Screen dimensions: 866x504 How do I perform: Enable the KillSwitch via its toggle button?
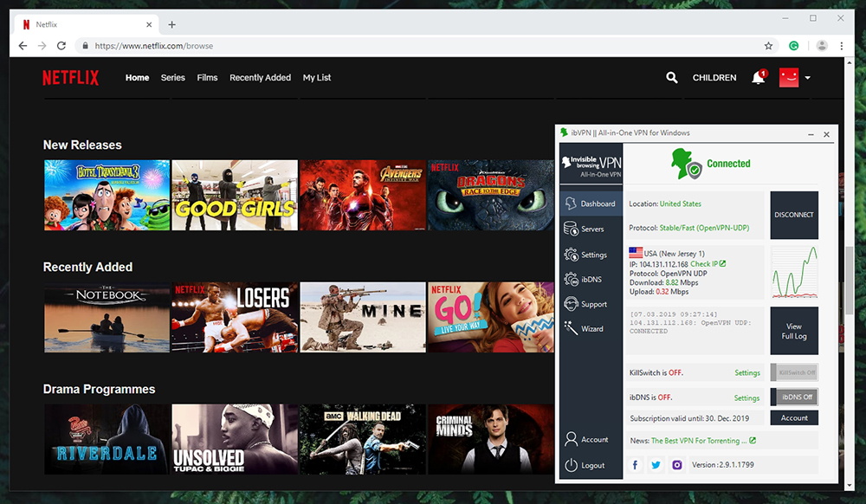tap(794, 372)
